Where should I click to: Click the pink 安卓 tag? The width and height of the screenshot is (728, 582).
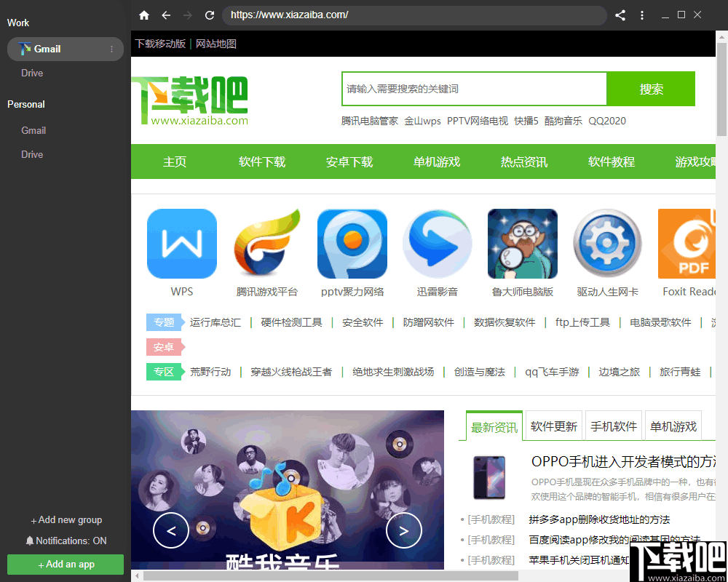(x=165, y=347)
